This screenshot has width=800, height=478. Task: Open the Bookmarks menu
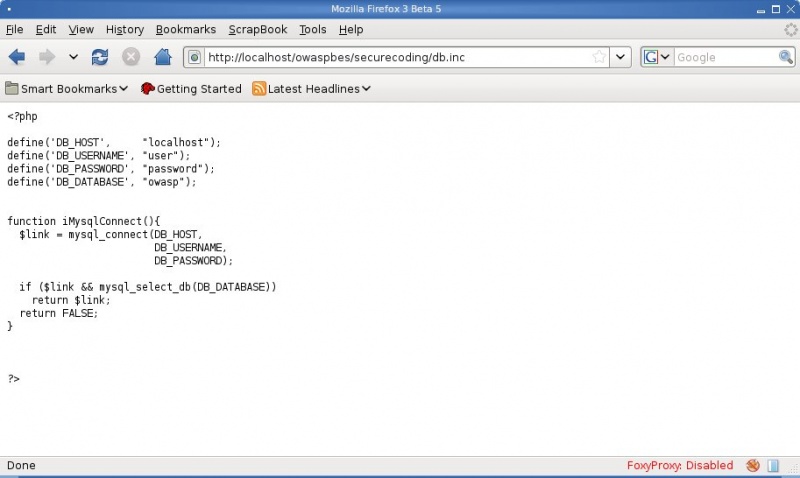186,30
